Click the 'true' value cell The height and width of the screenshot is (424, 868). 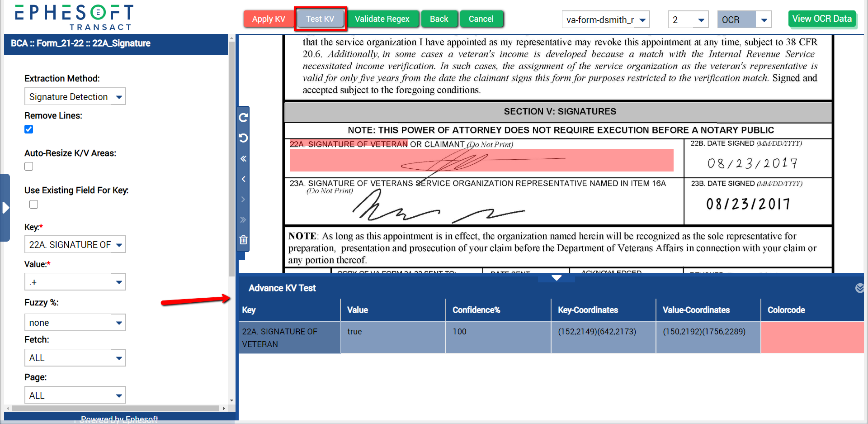393,338
